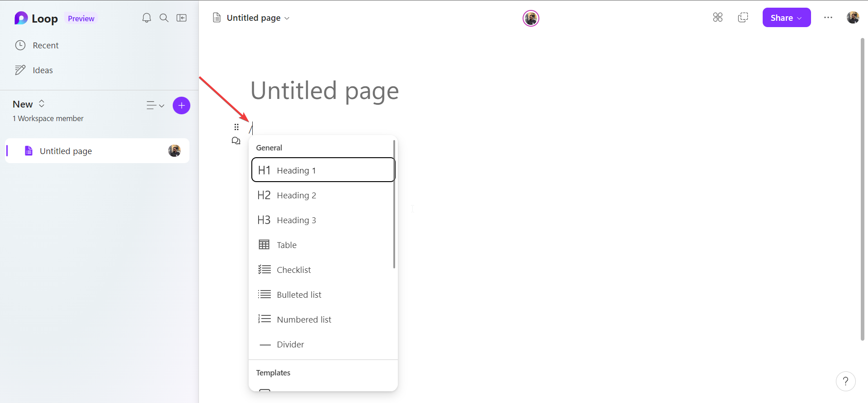
Task: Insert a Numbered list
Action: pyautogui.click(x=323, y=319)
